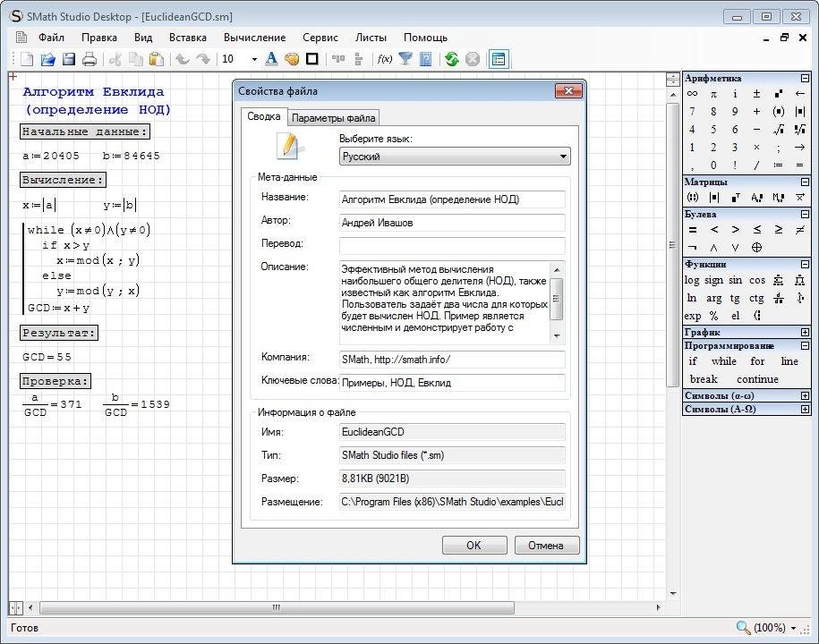Insert the continue statement
This screenshot has width=819, height=644.
[757, 379]
